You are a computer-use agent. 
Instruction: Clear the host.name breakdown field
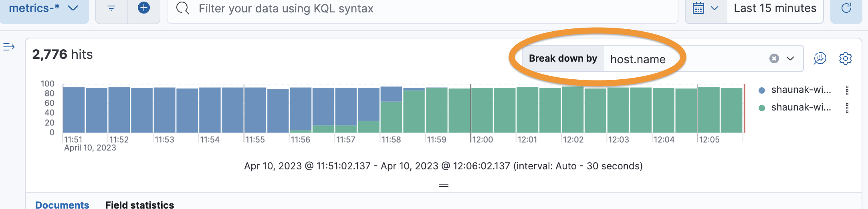pos(774,59)
